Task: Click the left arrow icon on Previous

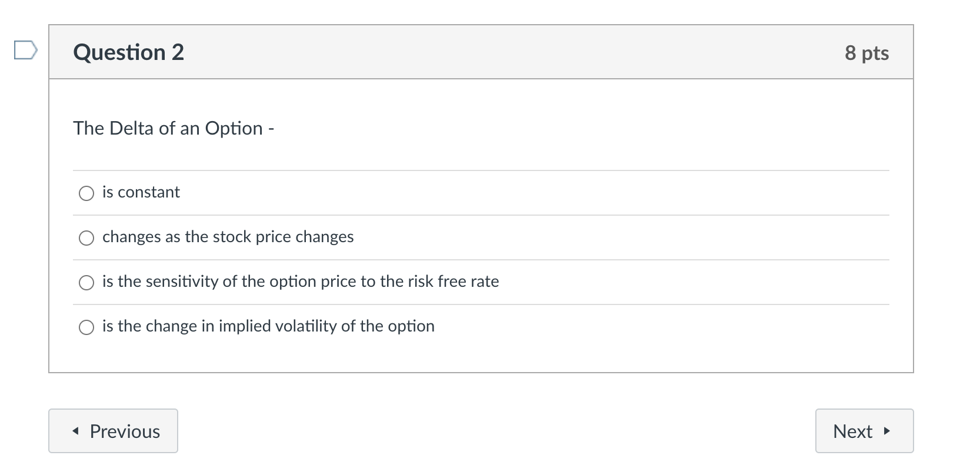Action: coord(75,431)
